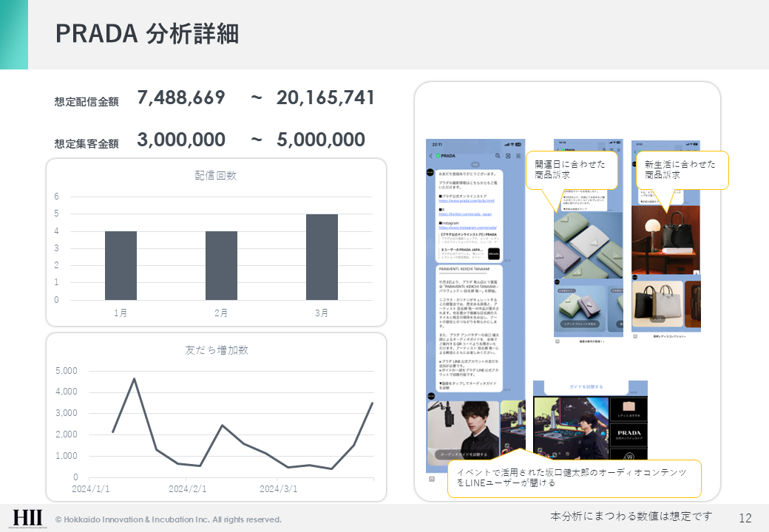Select the value 20,165,741
Viewport: 769px width, 532px height.
(325, 98)
